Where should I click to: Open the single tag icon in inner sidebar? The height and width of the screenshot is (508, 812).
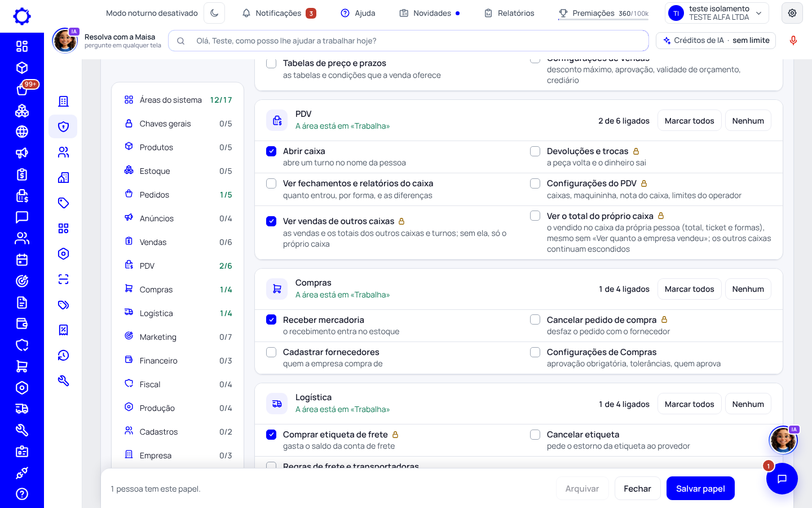63,203
